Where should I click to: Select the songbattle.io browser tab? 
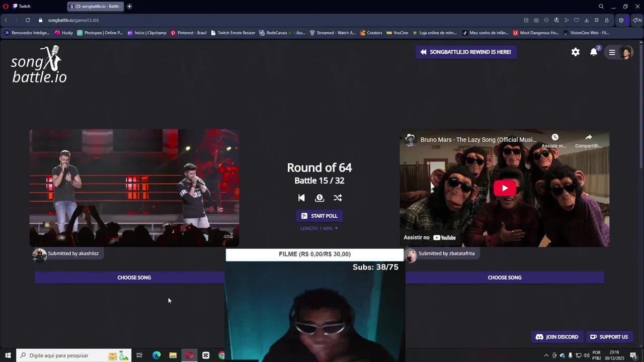tap(97, 7)
